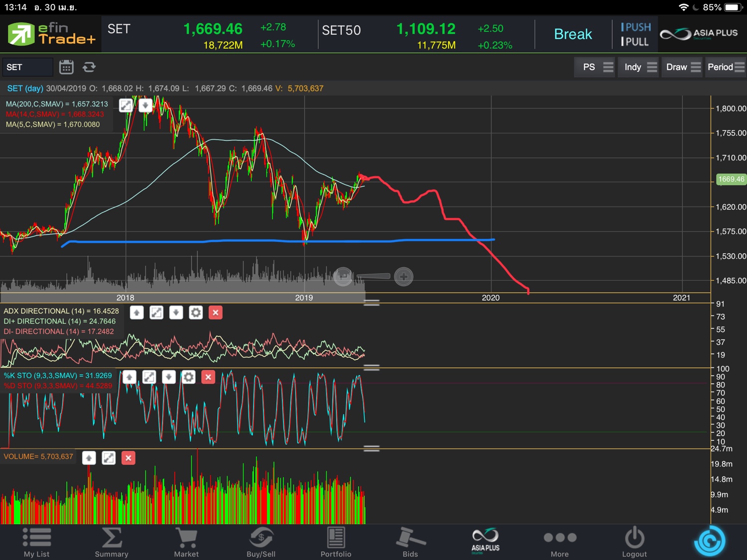This screenshot has width=747, height=560.
Task: Open settings gear for STO indicator
Action: click(x=188, y=377)
